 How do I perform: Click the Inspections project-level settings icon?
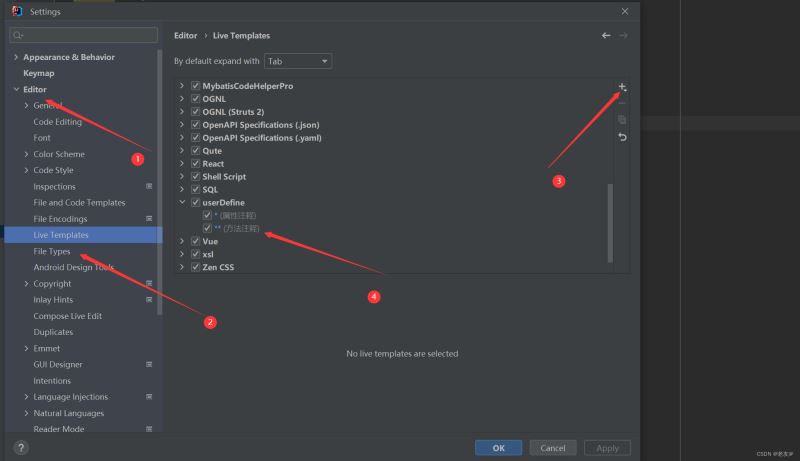[x=149, y=186]
